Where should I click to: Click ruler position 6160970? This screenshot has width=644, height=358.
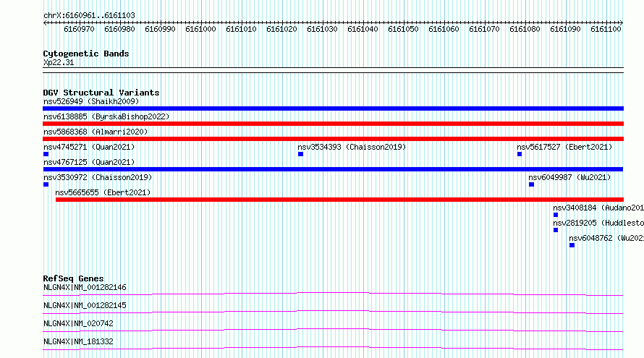tap(80, 29)
